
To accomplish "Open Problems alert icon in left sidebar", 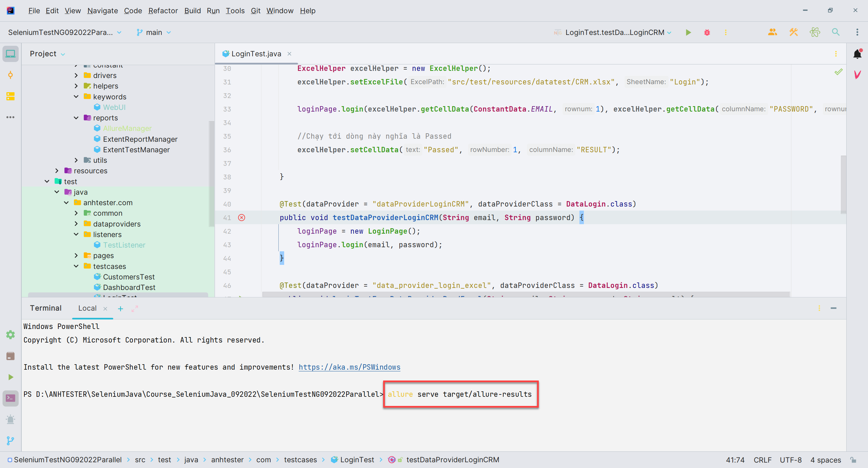I will click(11, 420).
